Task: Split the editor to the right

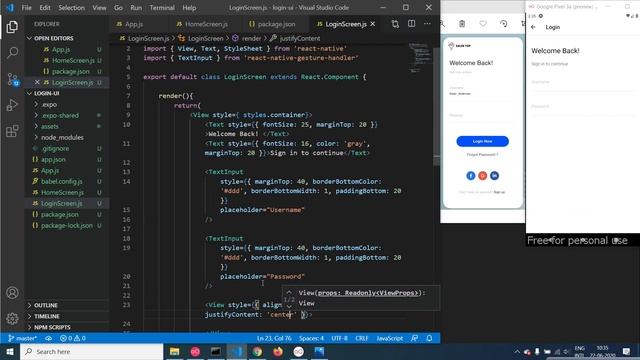Action: [411, 24]
